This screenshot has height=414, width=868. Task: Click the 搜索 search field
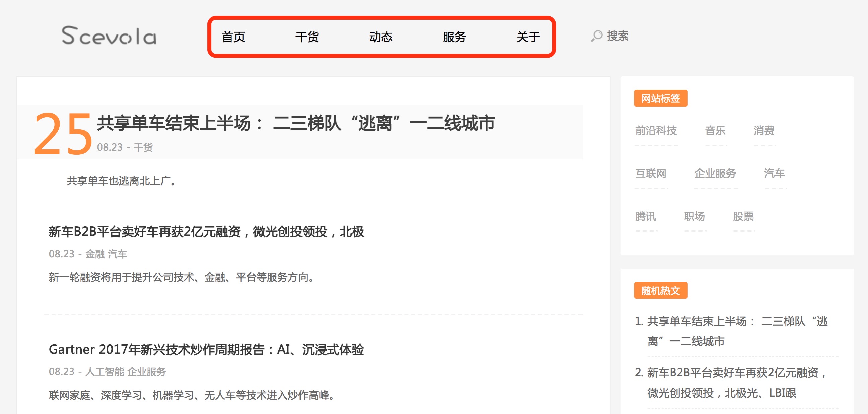[618, 36]
